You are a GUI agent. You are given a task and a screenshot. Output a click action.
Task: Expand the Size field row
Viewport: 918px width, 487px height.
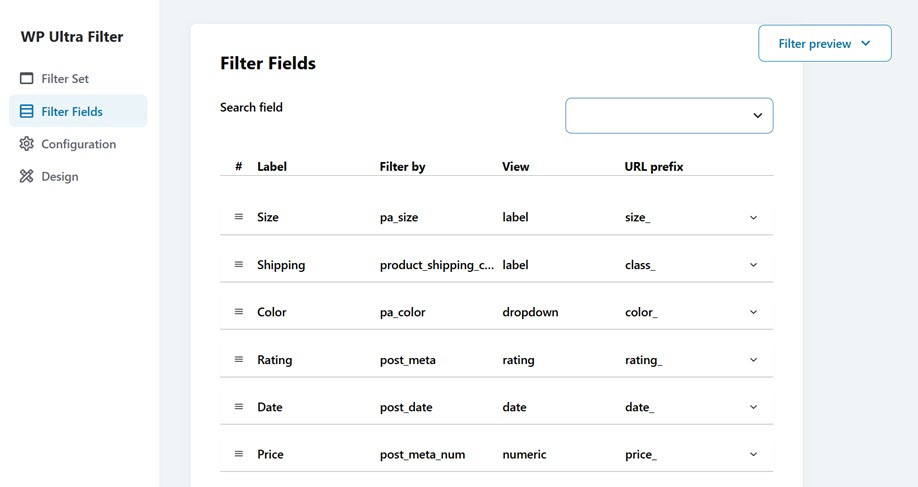click(753, 218)
